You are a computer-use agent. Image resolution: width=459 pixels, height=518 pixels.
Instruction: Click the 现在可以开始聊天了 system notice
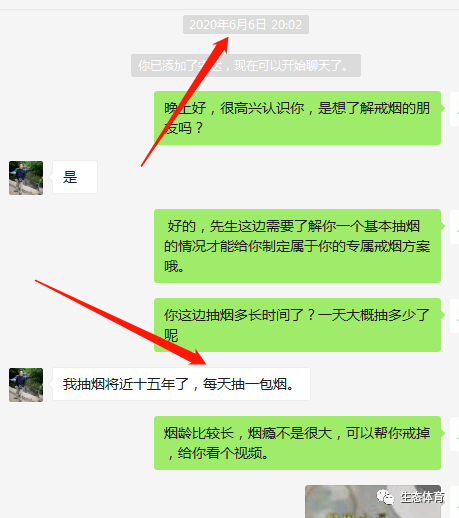pyautogui.click(x=246, y=66)
